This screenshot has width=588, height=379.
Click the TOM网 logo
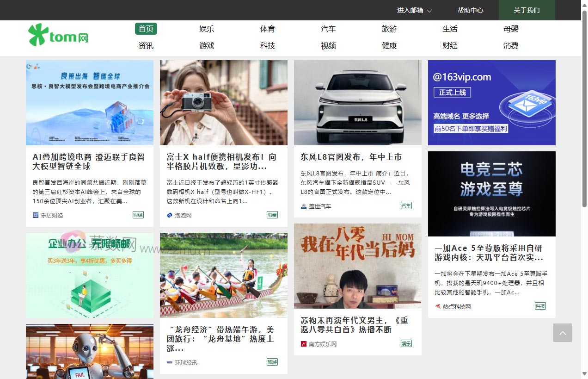click(x=58, y=36)
